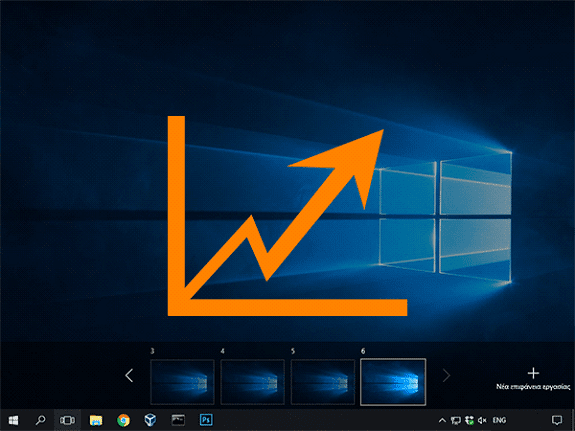Go to previous virtual desktops arrow
The image size is (575, 431).
[129, 375]
